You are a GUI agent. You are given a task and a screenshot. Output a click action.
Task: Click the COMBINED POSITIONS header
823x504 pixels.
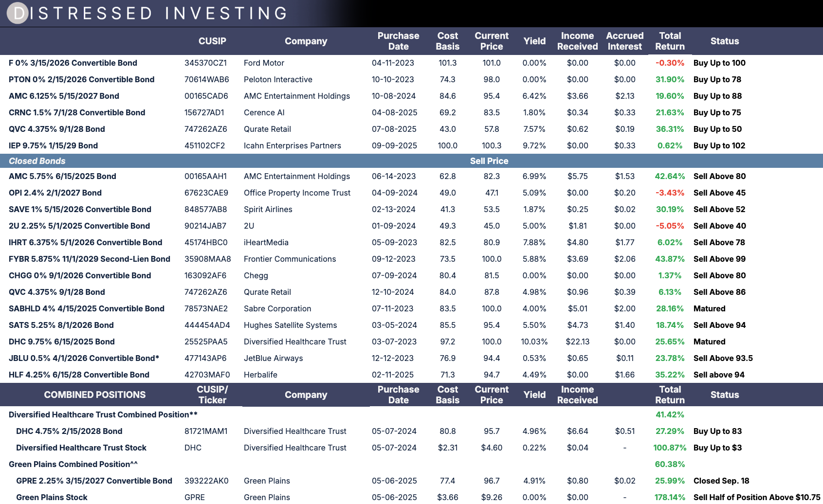(95, 395)
